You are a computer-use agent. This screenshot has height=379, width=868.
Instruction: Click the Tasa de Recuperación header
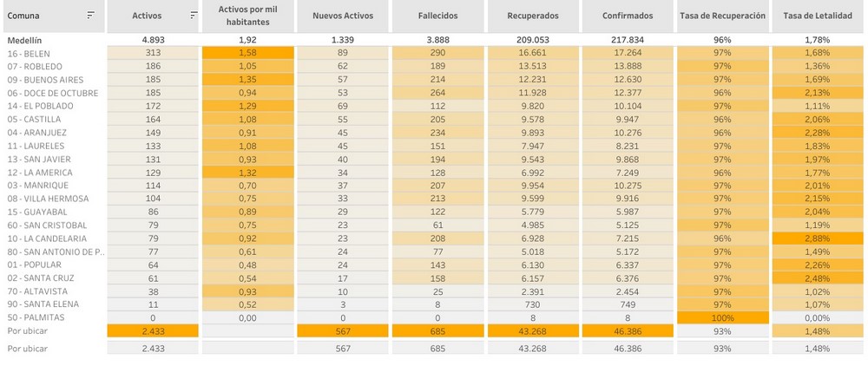tap(722, 16)
